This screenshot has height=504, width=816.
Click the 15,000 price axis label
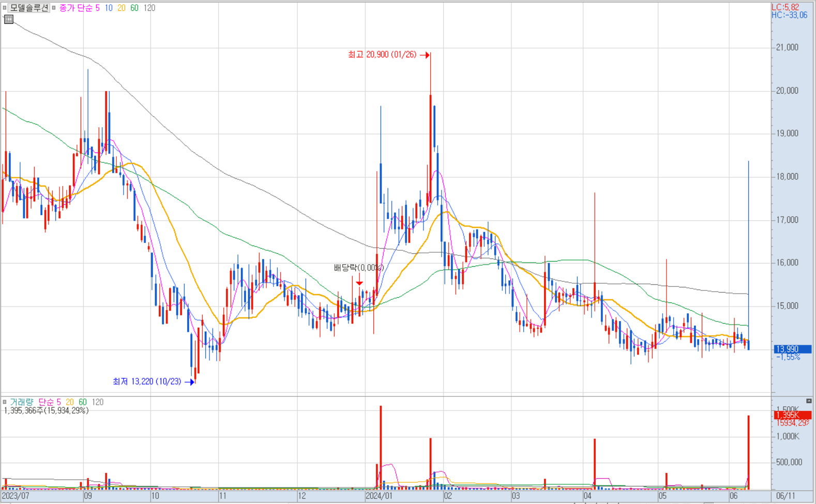(787, 306)
